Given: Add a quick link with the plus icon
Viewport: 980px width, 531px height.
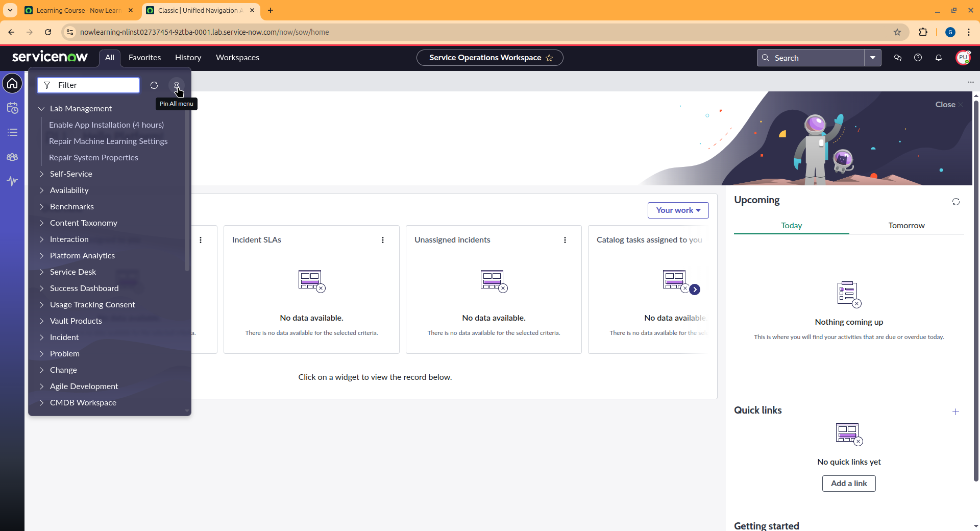Looking at the screenshot, I should pos(955,412).
